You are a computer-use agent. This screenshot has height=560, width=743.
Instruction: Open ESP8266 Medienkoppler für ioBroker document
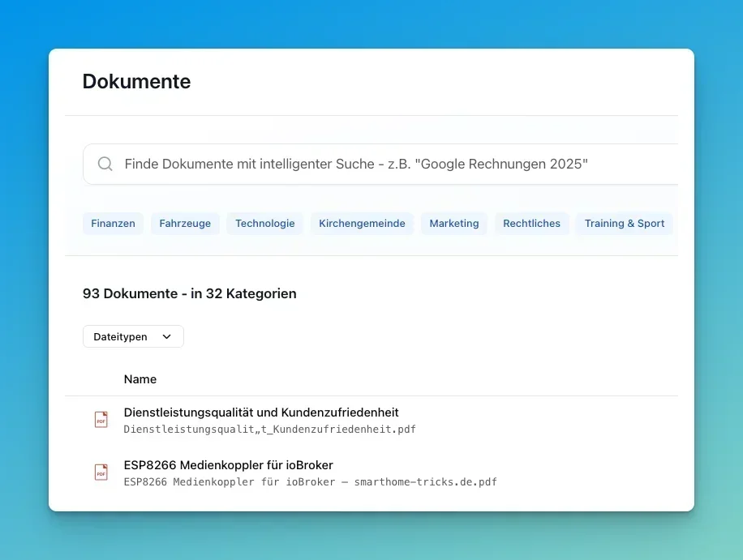pyautogui.click(x=228, y=465)
